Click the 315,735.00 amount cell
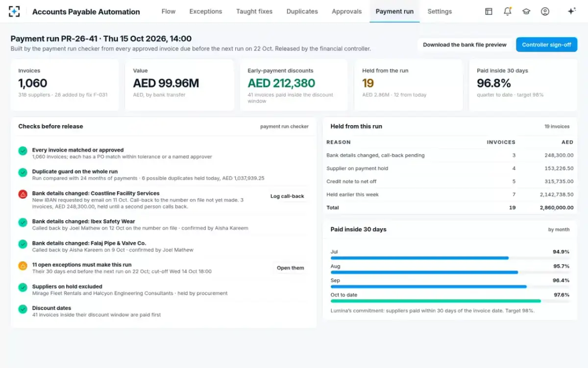Screen dimensions: 588x368 click(559, 182)
